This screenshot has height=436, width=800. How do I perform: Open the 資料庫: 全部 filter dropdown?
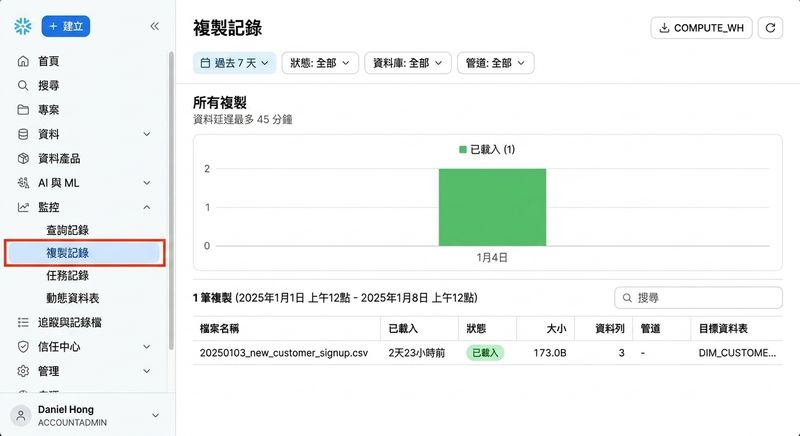click(x=408, y=63)
